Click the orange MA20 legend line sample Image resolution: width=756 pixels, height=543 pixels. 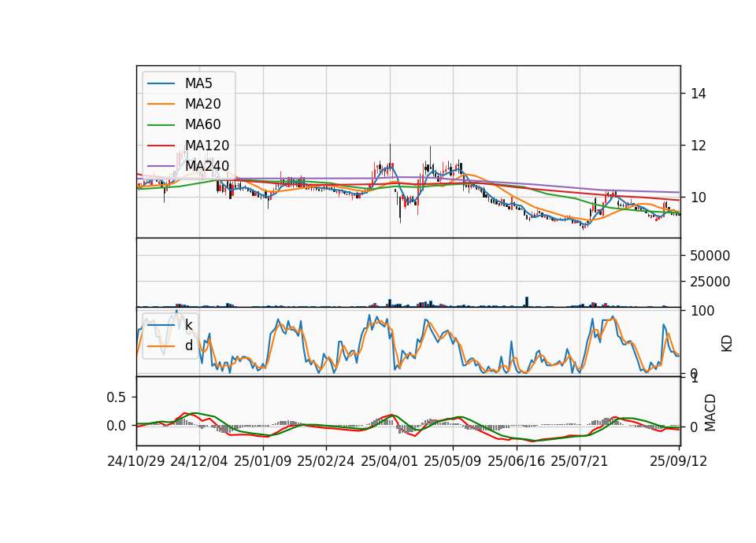[x=161, y=104]
